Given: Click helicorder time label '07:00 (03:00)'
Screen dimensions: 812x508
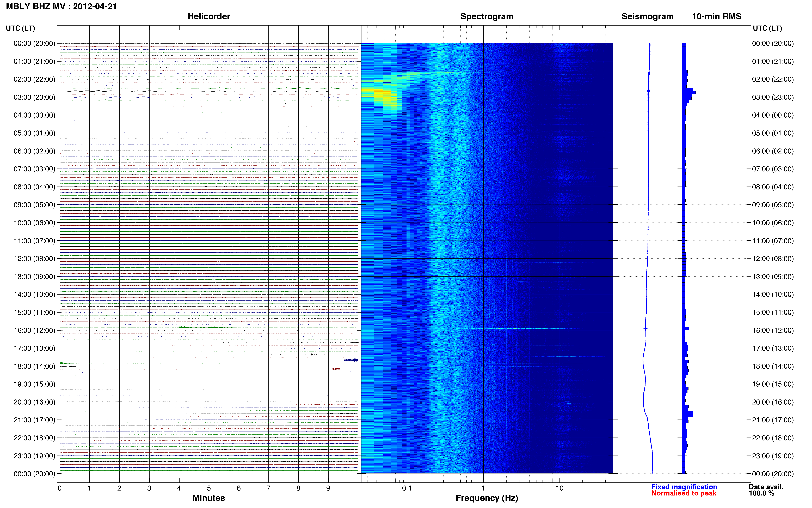Looking at the screenshot, I should (x=34, y=169).
